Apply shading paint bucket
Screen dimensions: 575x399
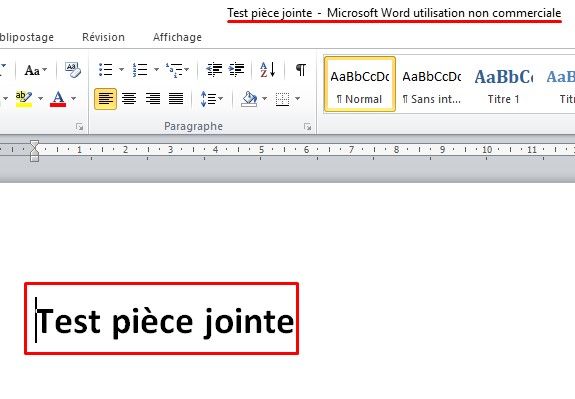tap(249, 99)
